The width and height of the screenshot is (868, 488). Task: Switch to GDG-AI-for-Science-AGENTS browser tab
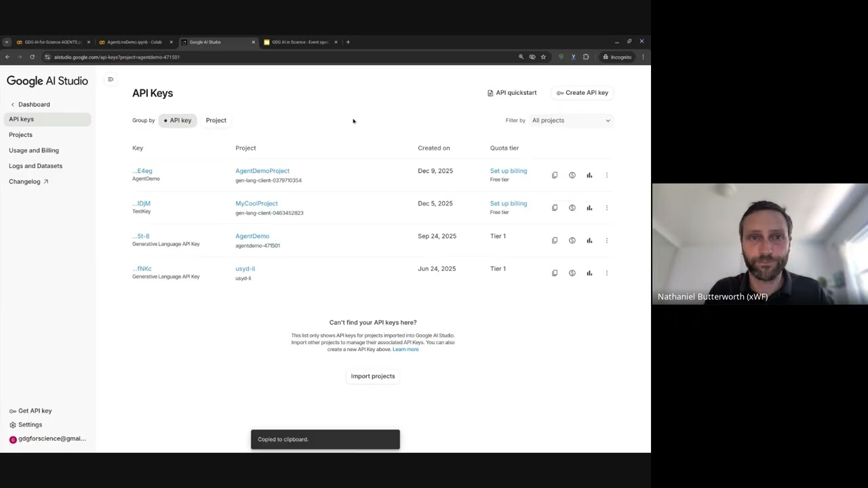[53, 42]
